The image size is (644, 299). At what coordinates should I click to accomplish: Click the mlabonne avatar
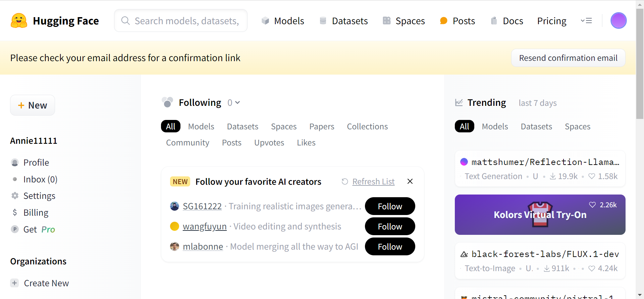click(174, 247)
